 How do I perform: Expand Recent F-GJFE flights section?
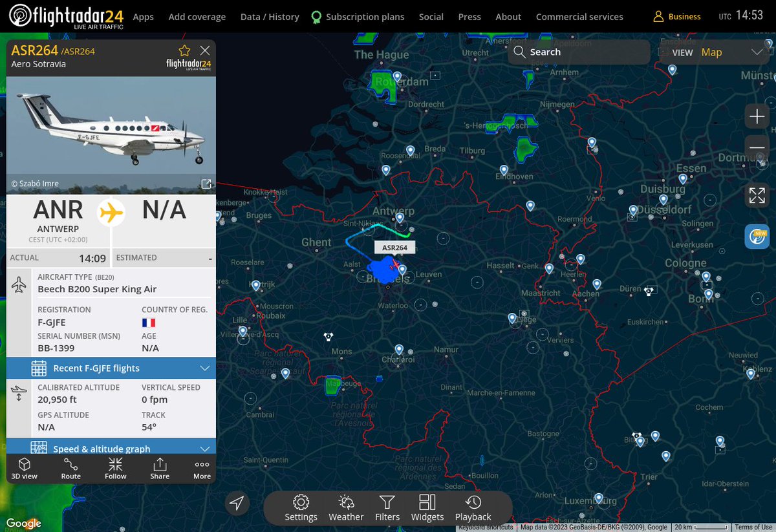(111, 368)
